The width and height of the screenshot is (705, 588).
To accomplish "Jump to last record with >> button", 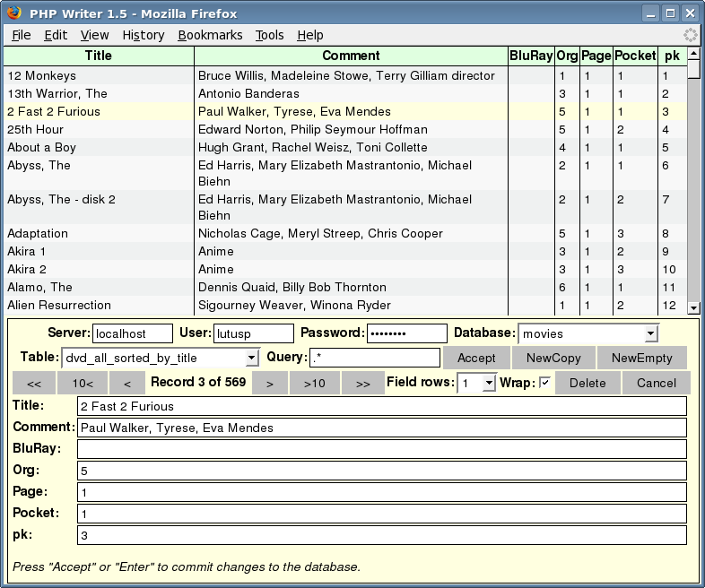I will tap(362, 384).
